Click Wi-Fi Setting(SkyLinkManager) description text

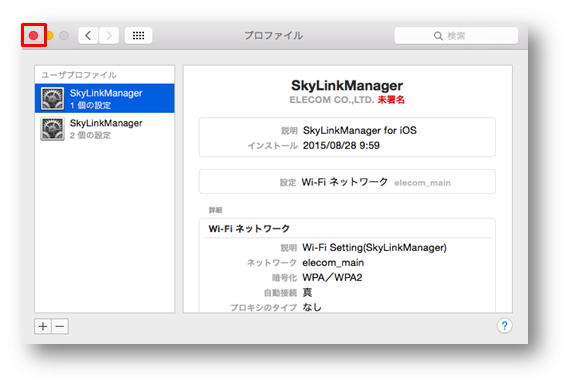pyautogui.click(x=374, y=248)
